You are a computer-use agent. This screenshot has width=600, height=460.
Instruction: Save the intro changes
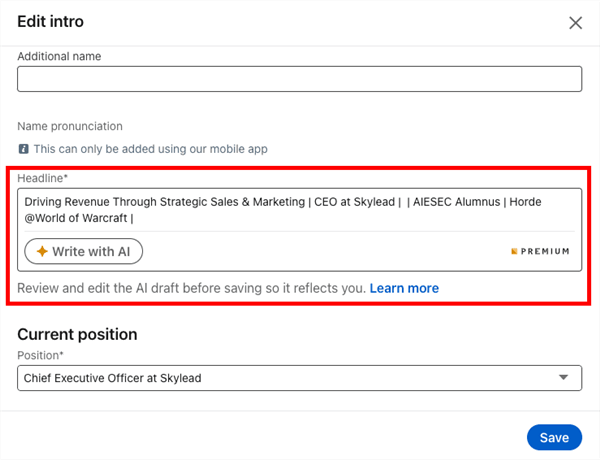coord(554,437)
